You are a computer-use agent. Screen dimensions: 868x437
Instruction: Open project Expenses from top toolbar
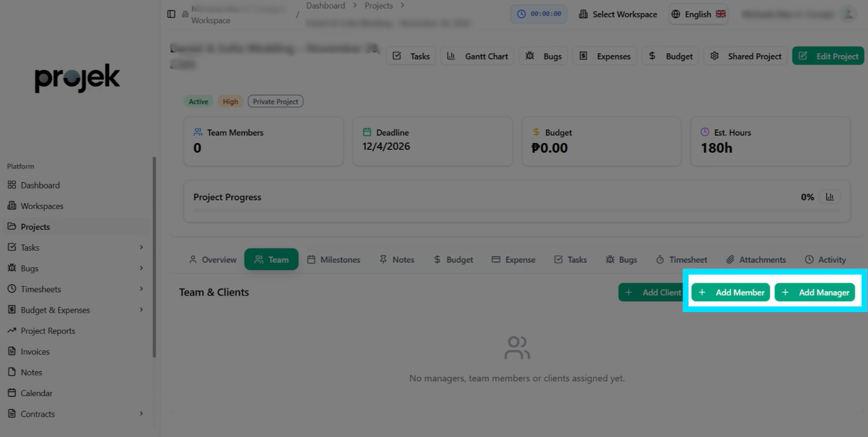point(605,56)
